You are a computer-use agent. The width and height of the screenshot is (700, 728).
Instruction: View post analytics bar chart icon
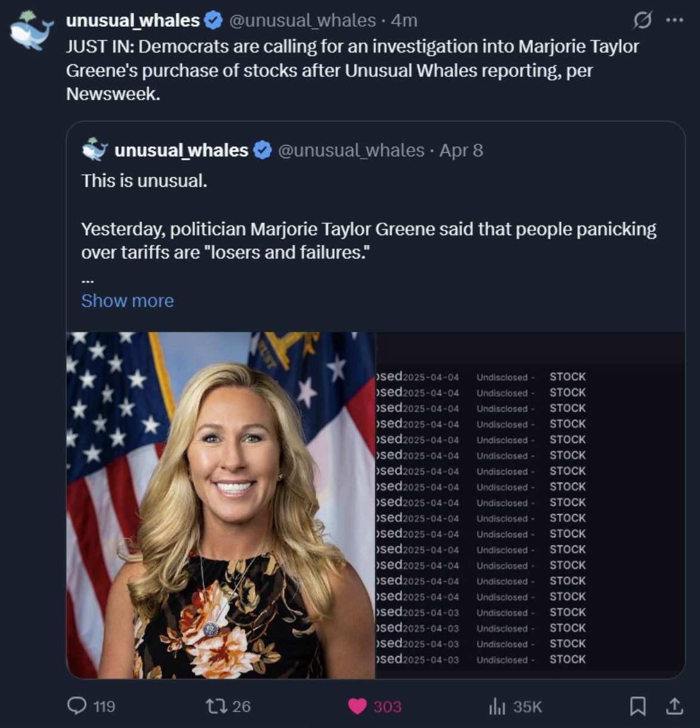tap(497, 707)
